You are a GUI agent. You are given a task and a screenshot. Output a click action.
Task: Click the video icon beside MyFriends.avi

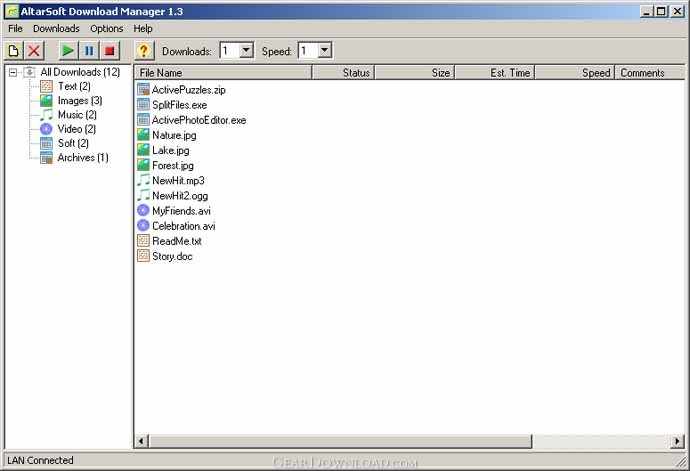point(143,211)
